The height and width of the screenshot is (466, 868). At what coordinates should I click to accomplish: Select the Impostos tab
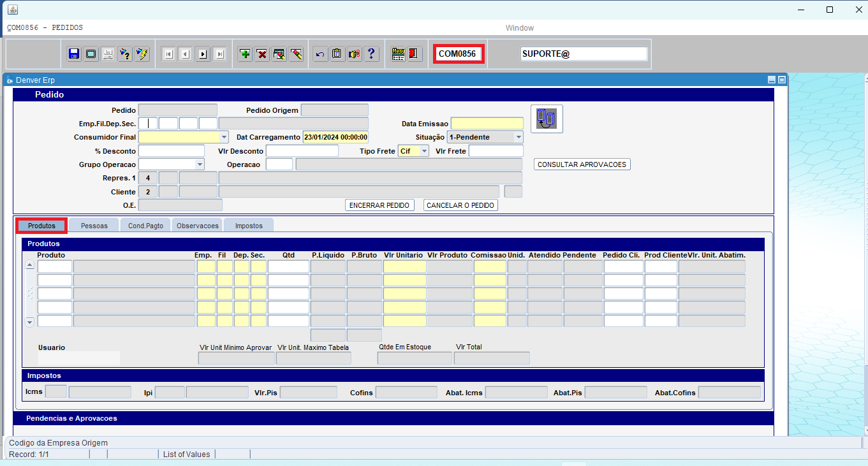click(249, 226)
